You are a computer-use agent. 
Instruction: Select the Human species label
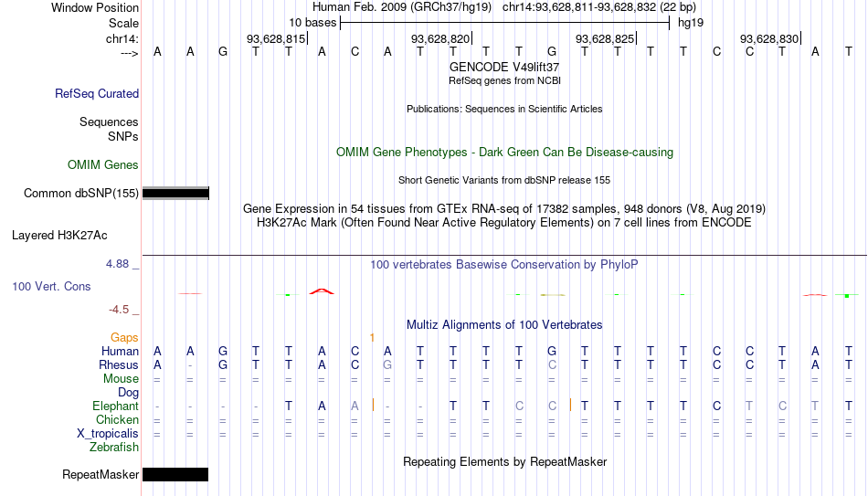120,352
